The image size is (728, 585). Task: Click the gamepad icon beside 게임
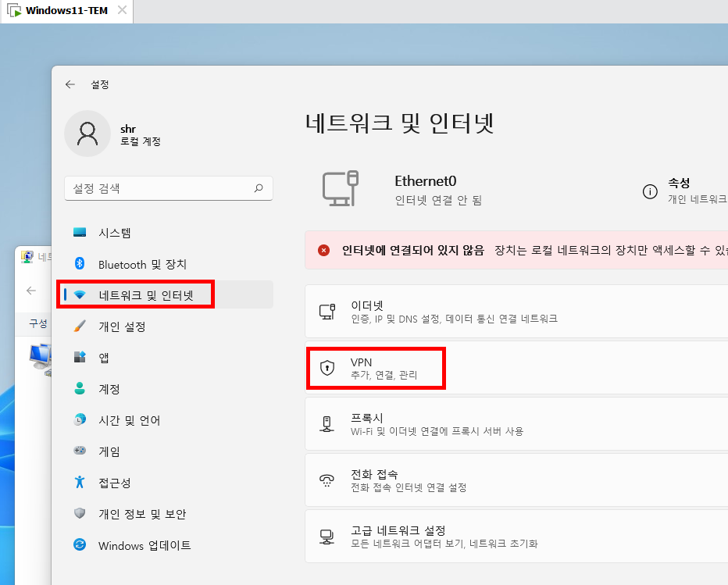point(80,451)
